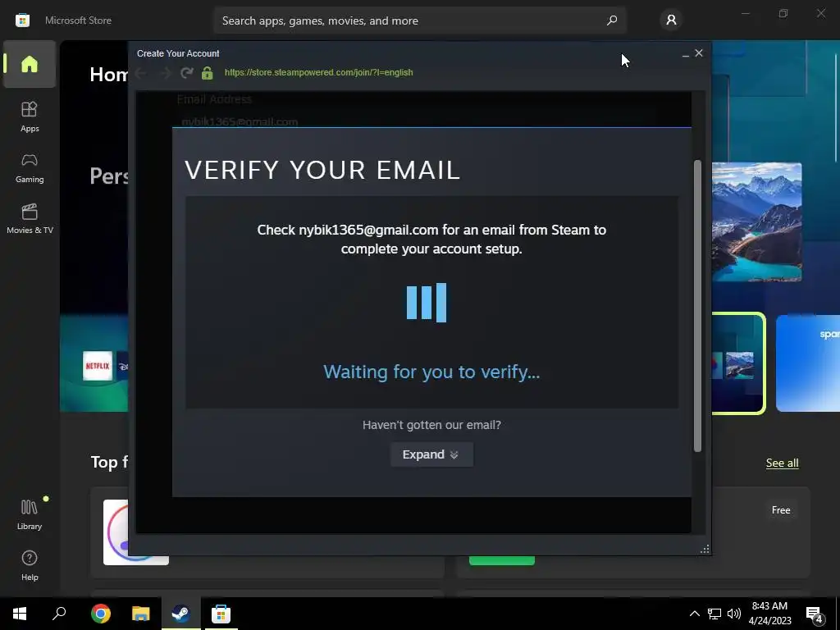The image size is (840, 630).
Task: Click the 'Waiting for you to verify...' text
Action: [431, 372]
